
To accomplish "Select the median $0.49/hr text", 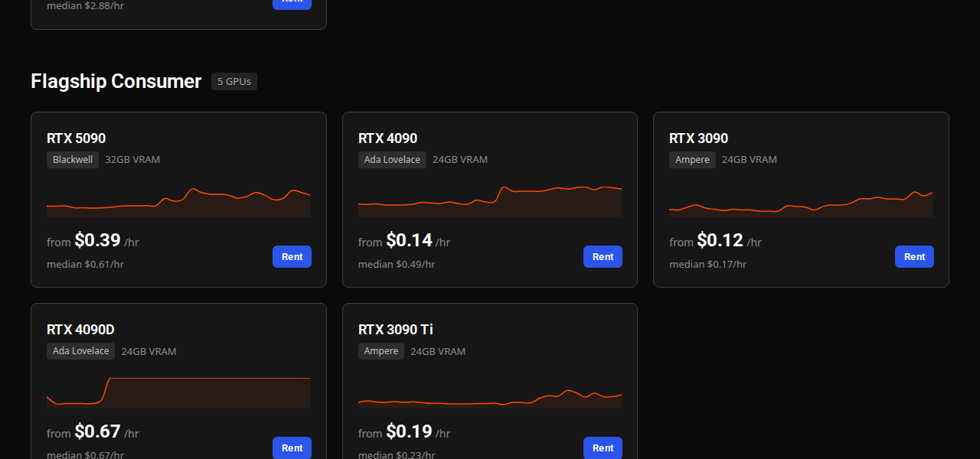I will (397, 264).
